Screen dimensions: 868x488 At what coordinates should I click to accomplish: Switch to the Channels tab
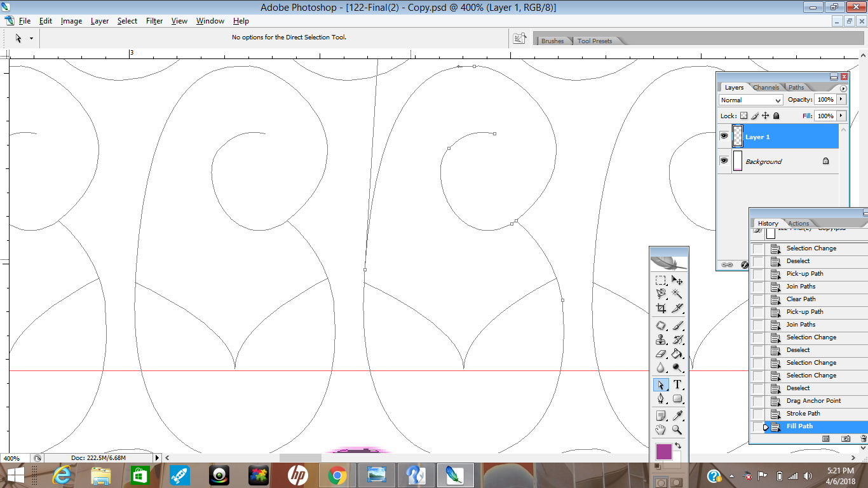coord(766,88)
